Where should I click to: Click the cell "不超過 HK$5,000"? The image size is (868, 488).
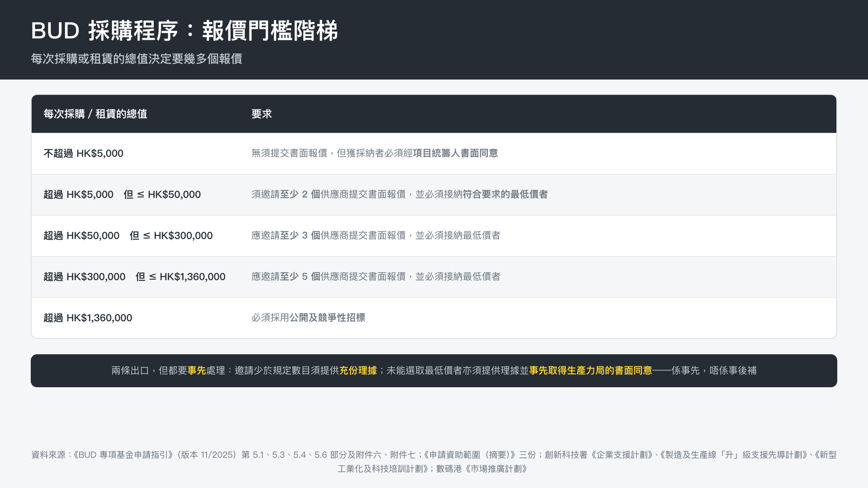pyautogui.click(x=83, y=153)
